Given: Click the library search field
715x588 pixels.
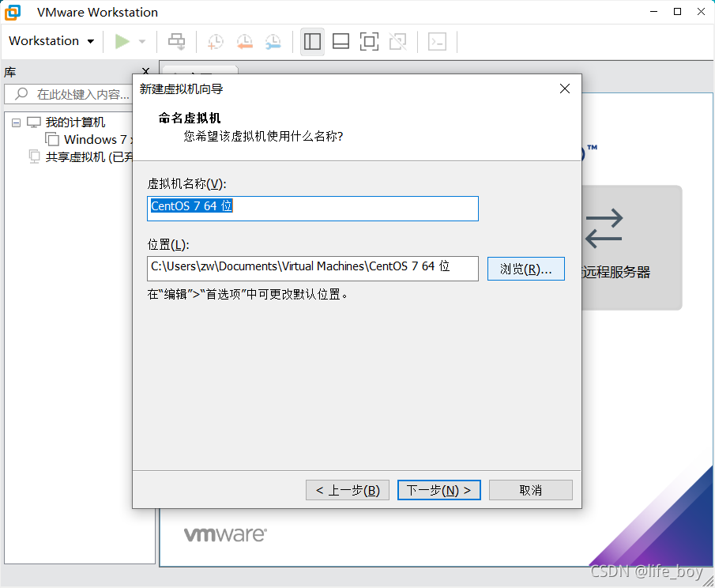Looking at the screenshot, I should 69,94.
